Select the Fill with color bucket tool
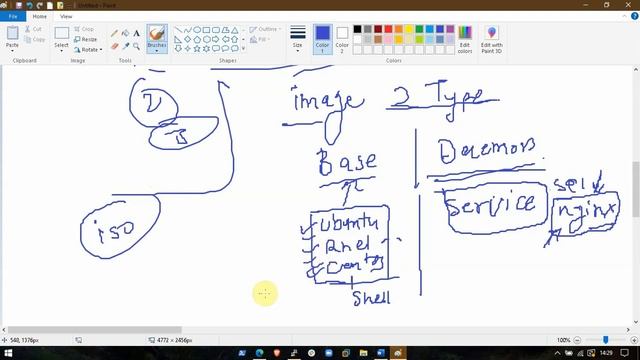 coord(126,33)
